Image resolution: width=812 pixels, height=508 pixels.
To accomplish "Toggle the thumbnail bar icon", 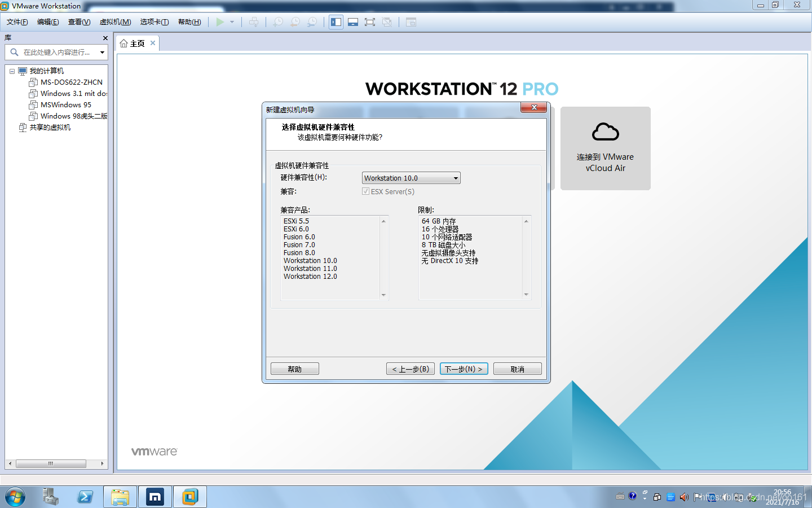I will [353, 22].
